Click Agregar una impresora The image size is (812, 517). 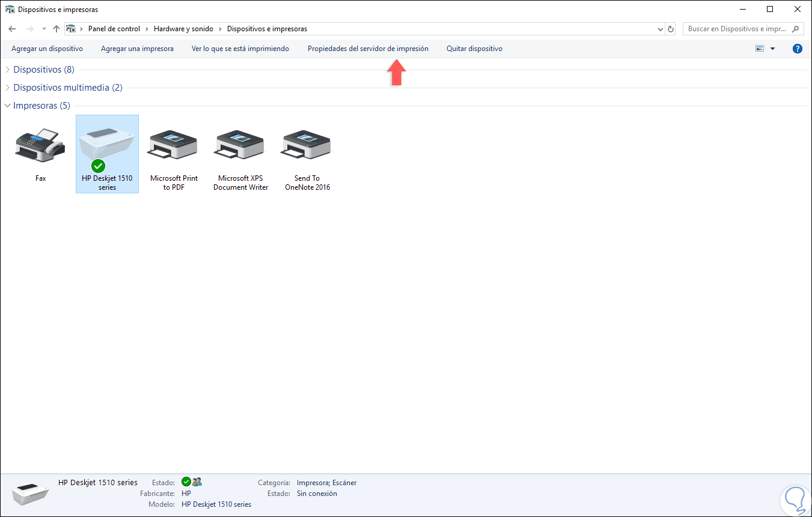coord(138,49)
